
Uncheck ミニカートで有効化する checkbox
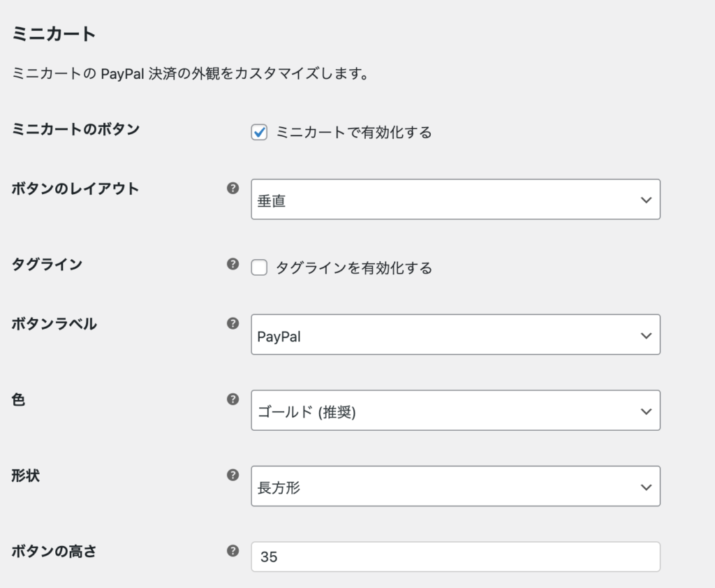tap(259, 132)
